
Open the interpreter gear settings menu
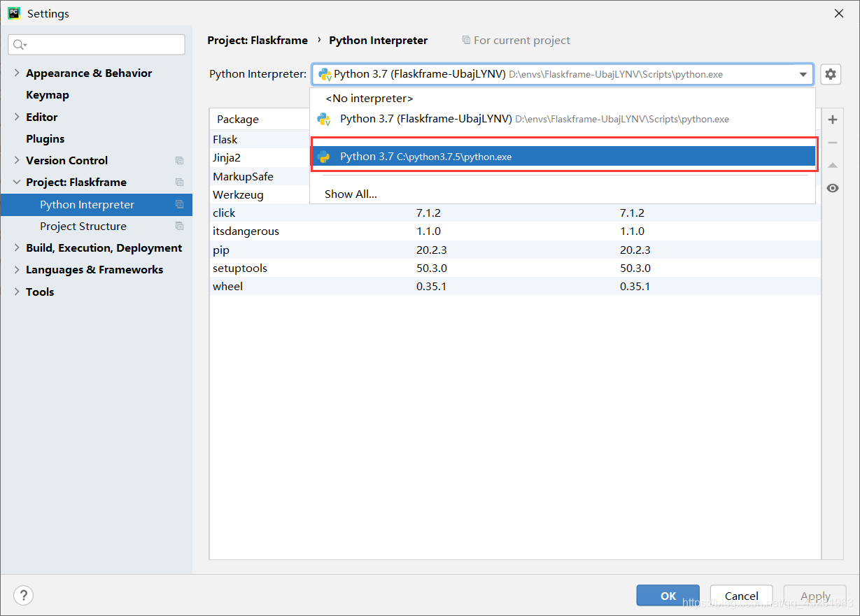830,74
